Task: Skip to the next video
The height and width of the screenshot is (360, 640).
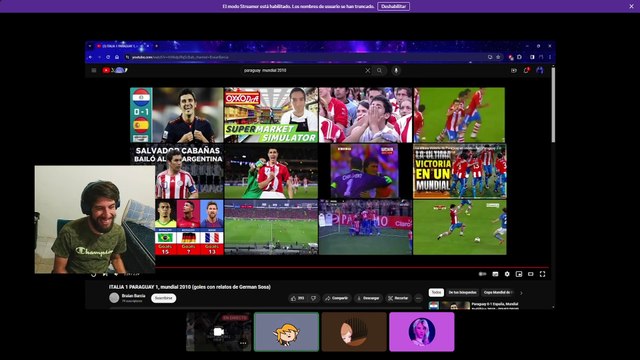Action: (105, 274)
